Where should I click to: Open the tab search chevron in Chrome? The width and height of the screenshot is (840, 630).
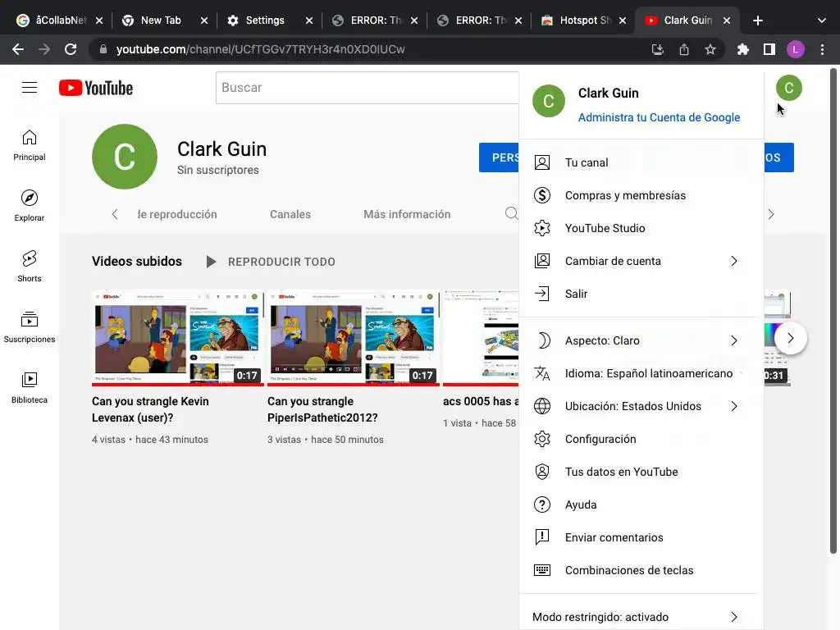click(x=822, y=21)
